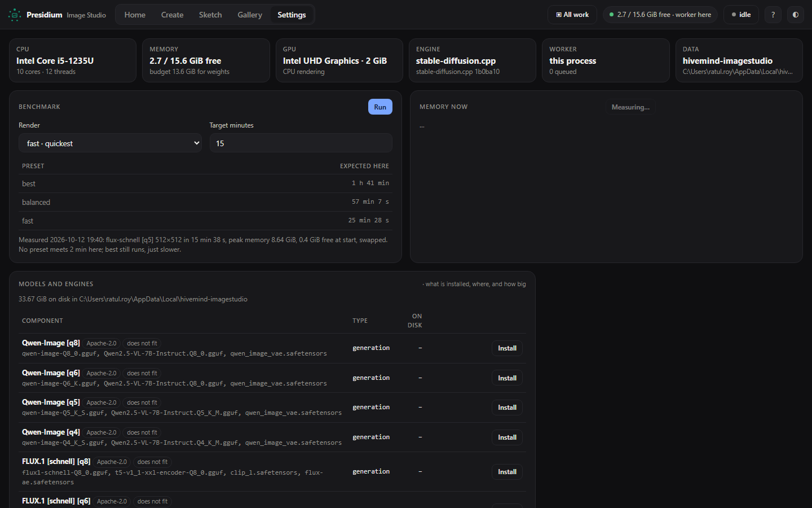
Task: Click the '57 min 7 s' expected time
Action: [x=370, y=202]
